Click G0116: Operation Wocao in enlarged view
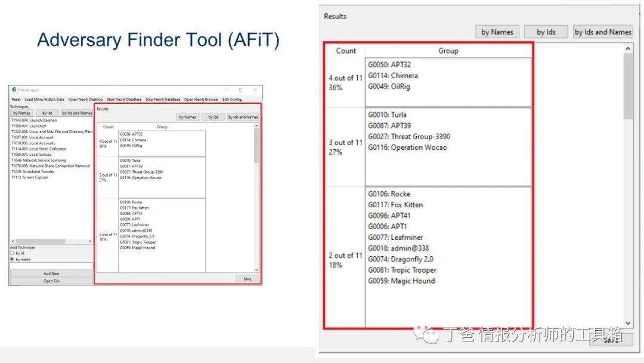 tap(407, 147)
